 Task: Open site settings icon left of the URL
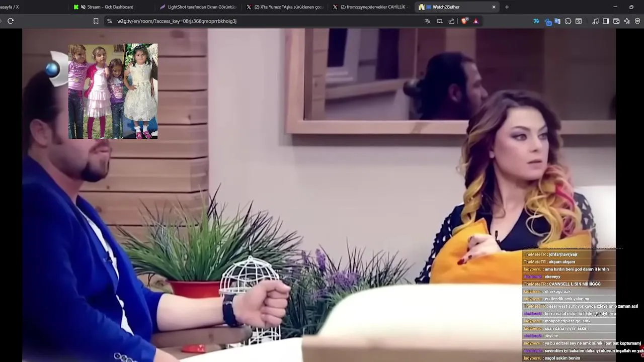click(109, 21)
